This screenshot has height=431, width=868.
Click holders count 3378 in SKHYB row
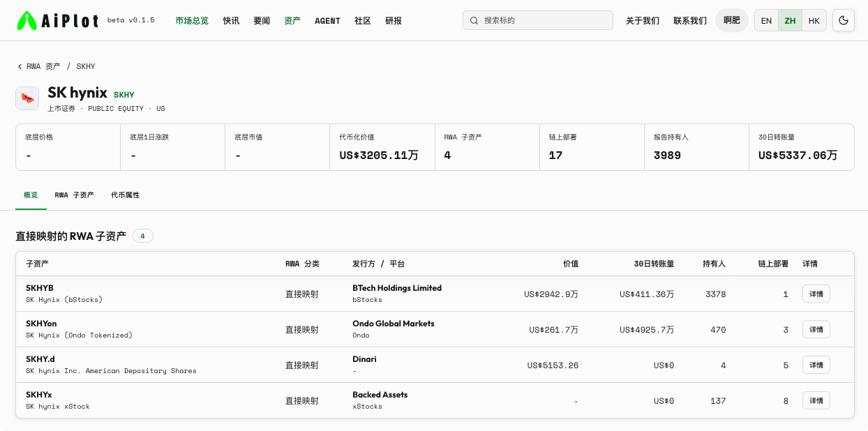(716, 294)
